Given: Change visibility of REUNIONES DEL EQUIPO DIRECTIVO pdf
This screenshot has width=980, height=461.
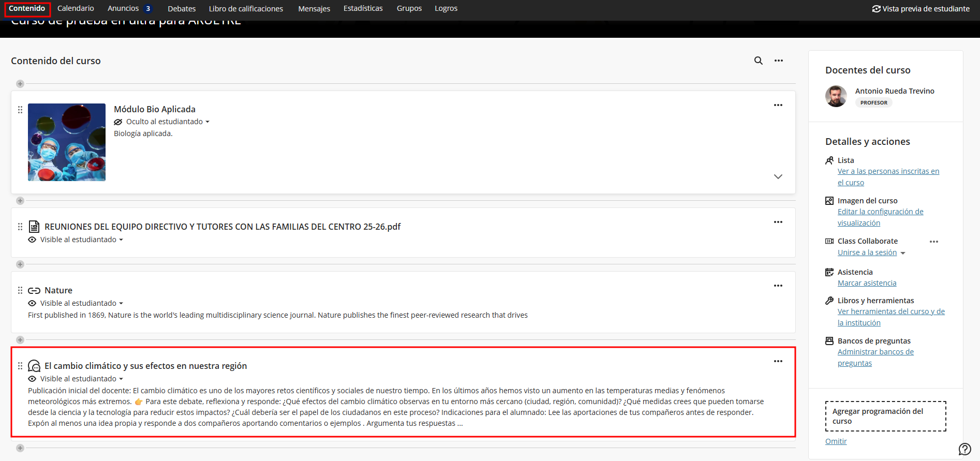Looking at the screenshot, I should [x=81, y=240].
